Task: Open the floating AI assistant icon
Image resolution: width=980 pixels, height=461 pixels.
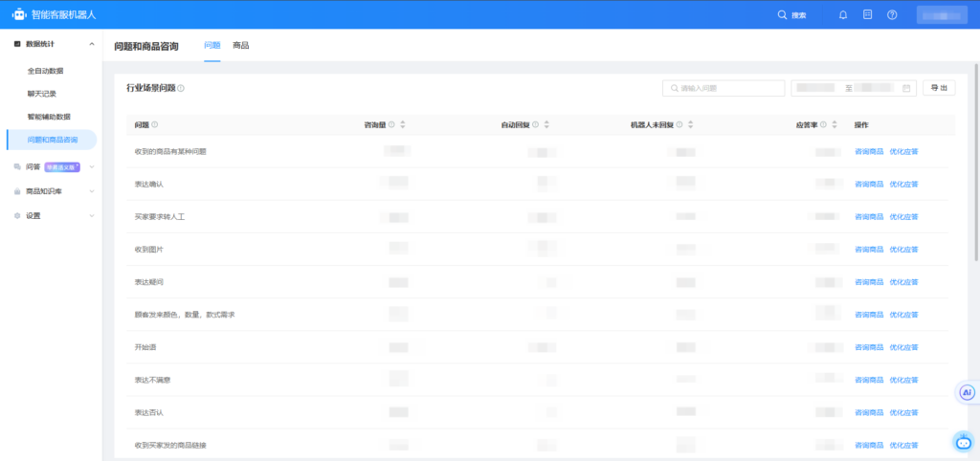Action: [967, 392]
